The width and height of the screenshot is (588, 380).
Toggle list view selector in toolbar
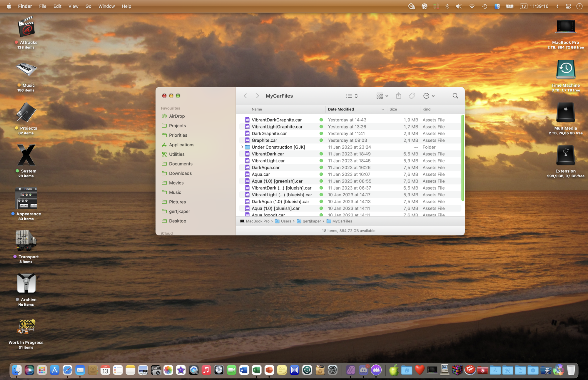pyautogui.click(x=352, y=96)
